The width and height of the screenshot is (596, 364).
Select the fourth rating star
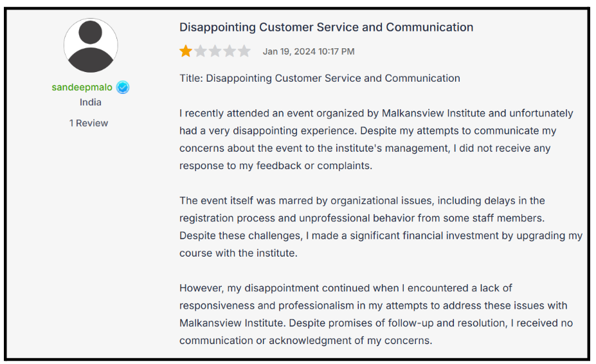tap(230, 51)
